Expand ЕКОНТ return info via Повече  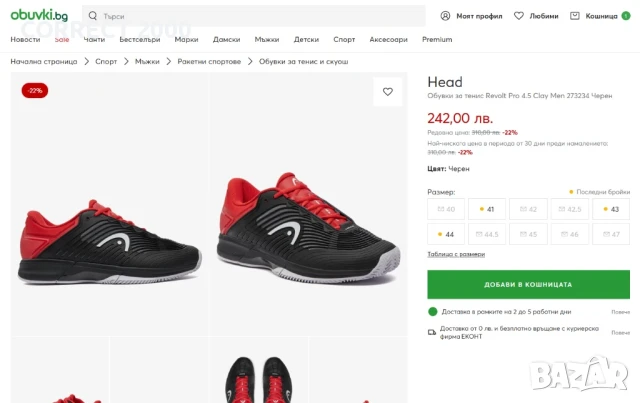coord(620,332)
